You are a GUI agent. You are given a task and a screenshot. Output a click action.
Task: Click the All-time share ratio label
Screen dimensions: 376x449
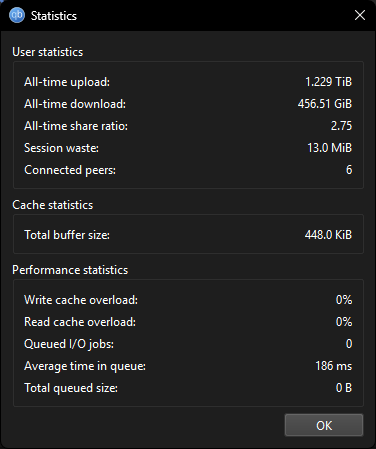click(76, 126)
